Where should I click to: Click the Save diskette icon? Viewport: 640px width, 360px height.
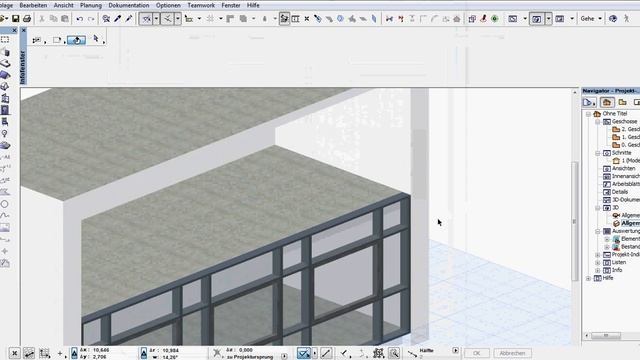click(16, 19)
